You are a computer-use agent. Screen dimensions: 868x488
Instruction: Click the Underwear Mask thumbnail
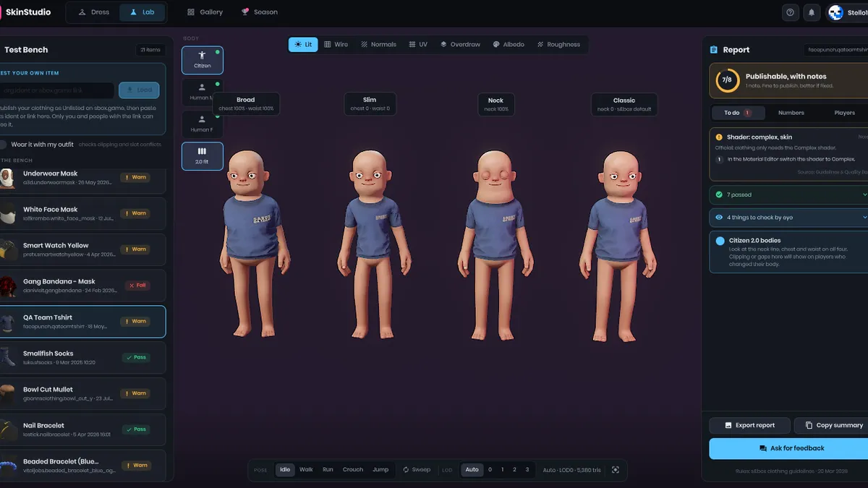click(x=7, y=178)
